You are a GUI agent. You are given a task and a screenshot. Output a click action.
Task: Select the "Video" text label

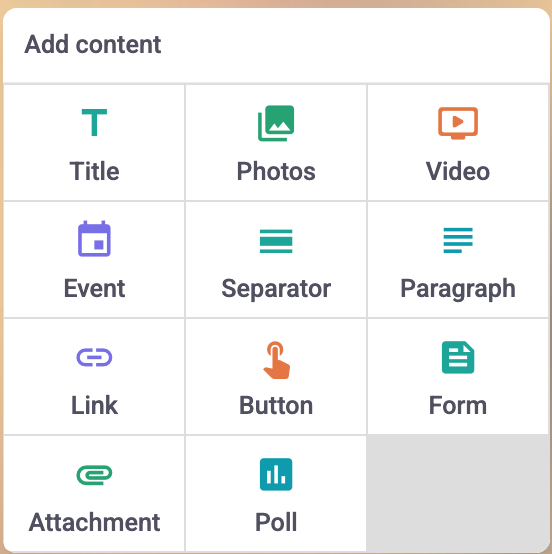click(x=458, y=171)
